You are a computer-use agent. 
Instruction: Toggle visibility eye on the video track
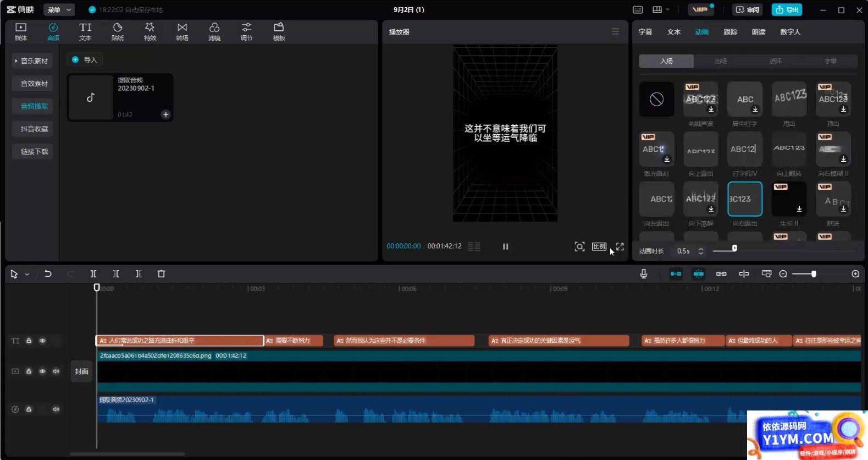point(42,371)
